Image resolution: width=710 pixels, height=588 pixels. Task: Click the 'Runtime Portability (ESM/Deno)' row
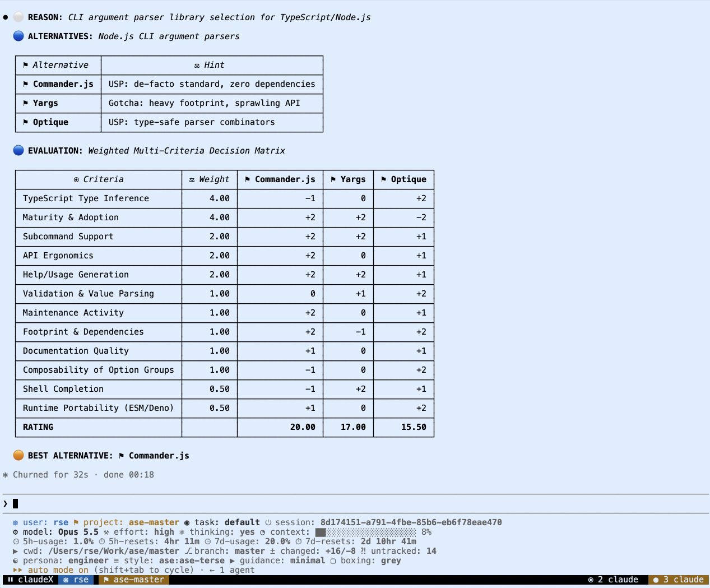225,408
